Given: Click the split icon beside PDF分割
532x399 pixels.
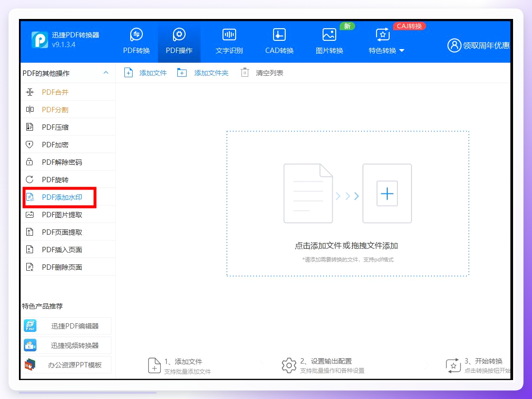Looking at the screenshot, I should tap(30, 109).
